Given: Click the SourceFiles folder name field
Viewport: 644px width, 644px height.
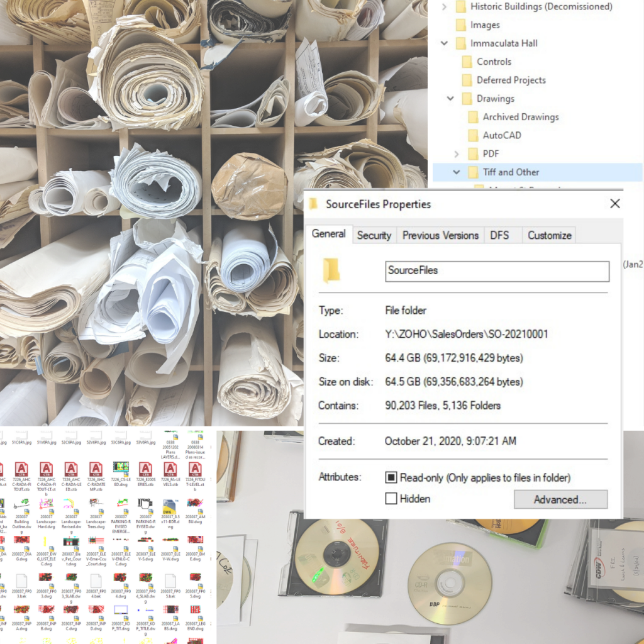Looking at the screenshot, I should coord(497,271).
